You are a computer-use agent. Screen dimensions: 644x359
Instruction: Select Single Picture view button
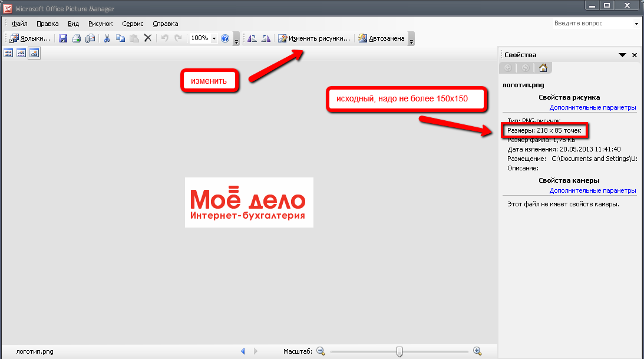(x=34, y=54)
